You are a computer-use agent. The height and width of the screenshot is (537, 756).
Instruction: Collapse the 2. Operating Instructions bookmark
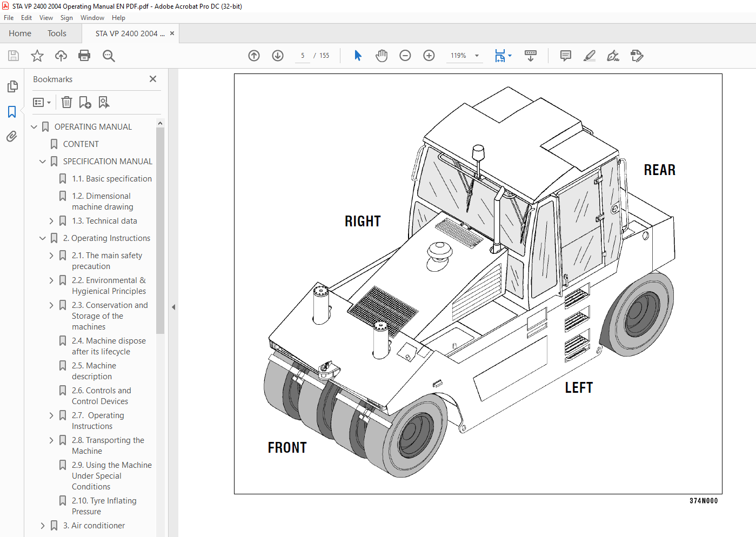pyautogui.click(x=43, y=238)
